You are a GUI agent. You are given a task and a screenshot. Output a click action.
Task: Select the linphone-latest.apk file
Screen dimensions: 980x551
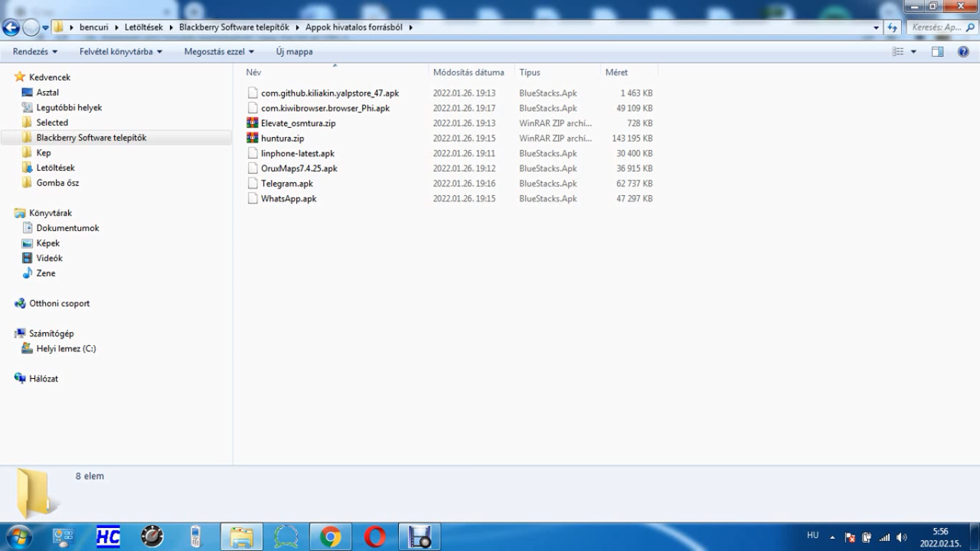[298, 154]
